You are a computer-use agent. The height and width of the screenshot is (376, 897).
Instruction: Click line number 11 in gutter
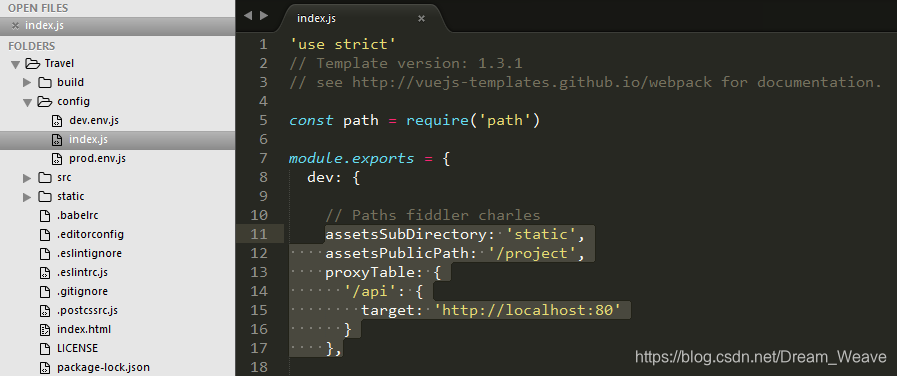(x=259, y=234)
